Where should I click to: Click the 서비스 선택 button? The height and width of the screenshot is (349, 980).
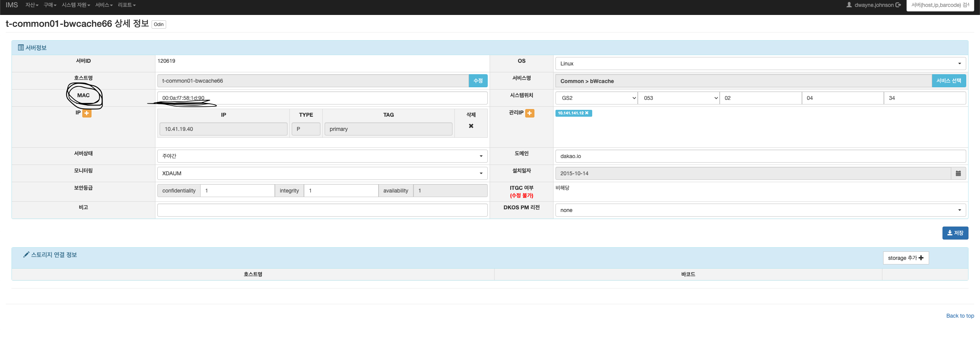pyautogui.click(x=949, y=81)
